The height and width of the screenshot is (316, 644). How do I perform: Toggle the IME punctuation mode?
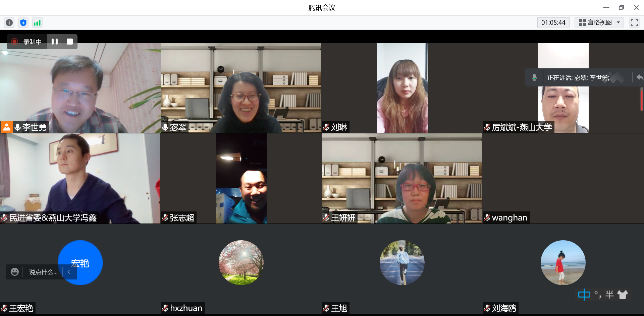597,295
